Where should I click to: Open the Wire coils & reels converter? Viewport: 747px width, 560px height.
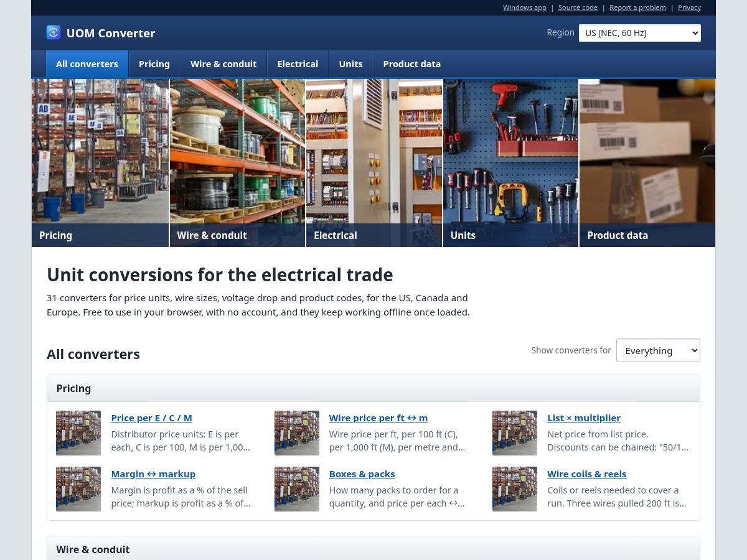[x=587, y=474]
